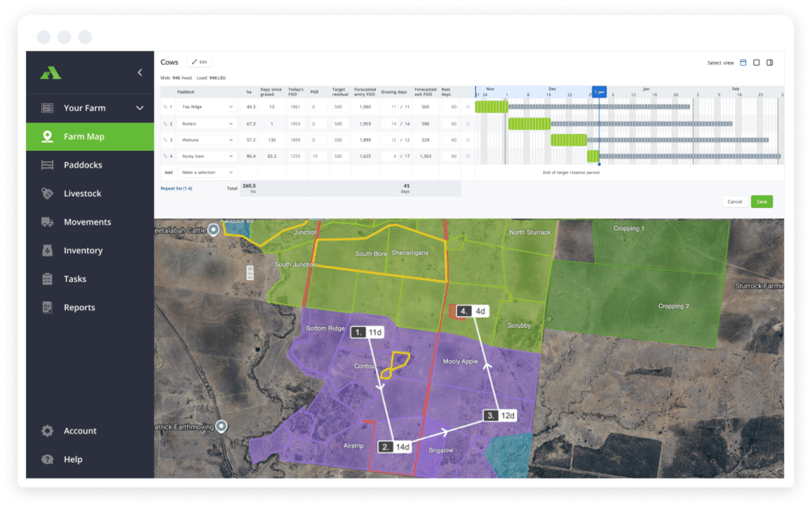Open the 'Make a selection' paddock dropdown
Viewport: 812px width, 508px height.
point(207,171)
